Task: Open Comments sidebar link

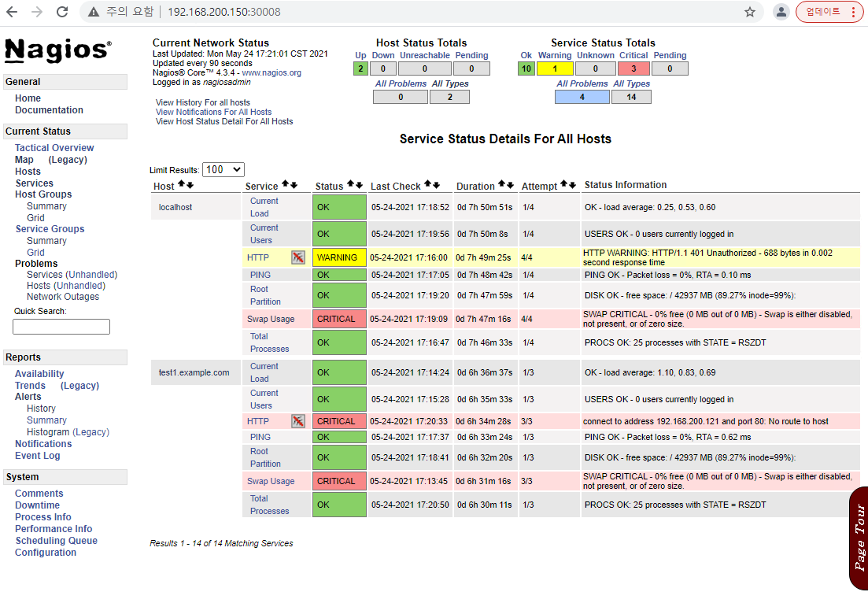Action: click(39, 494)
